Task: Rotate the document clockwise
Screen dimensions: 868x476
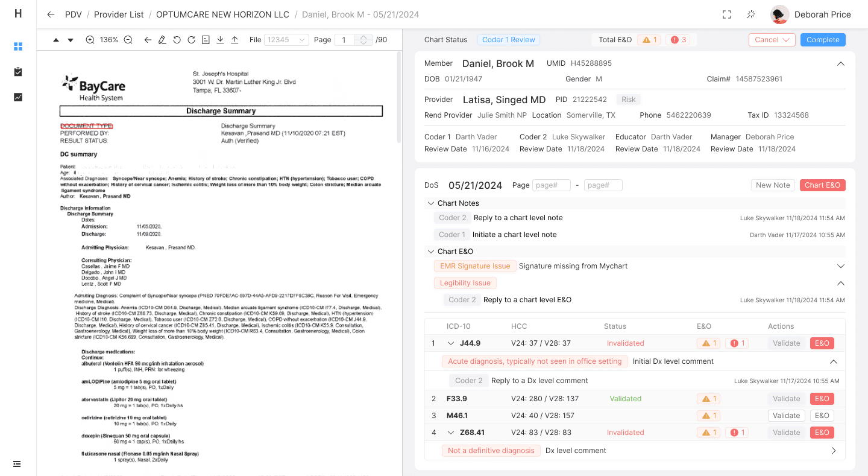Action: click(191, 40)
